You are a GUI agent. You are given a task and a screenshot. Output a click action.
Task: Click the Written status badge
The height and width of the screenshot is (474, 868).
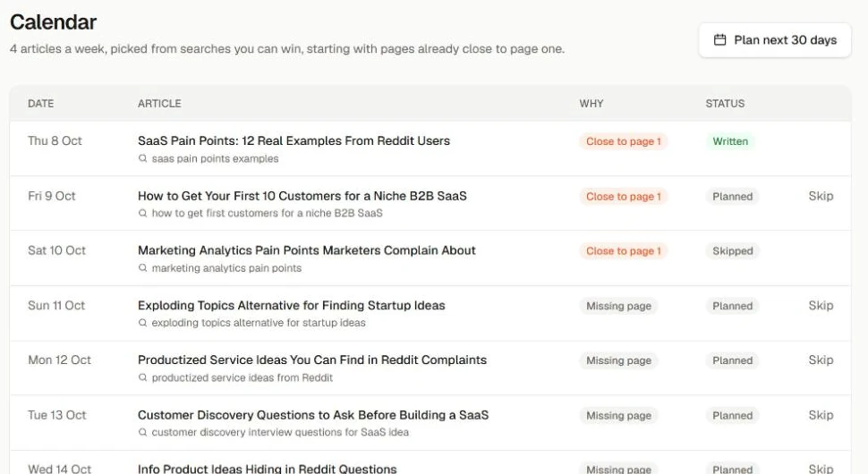[730, 141]
